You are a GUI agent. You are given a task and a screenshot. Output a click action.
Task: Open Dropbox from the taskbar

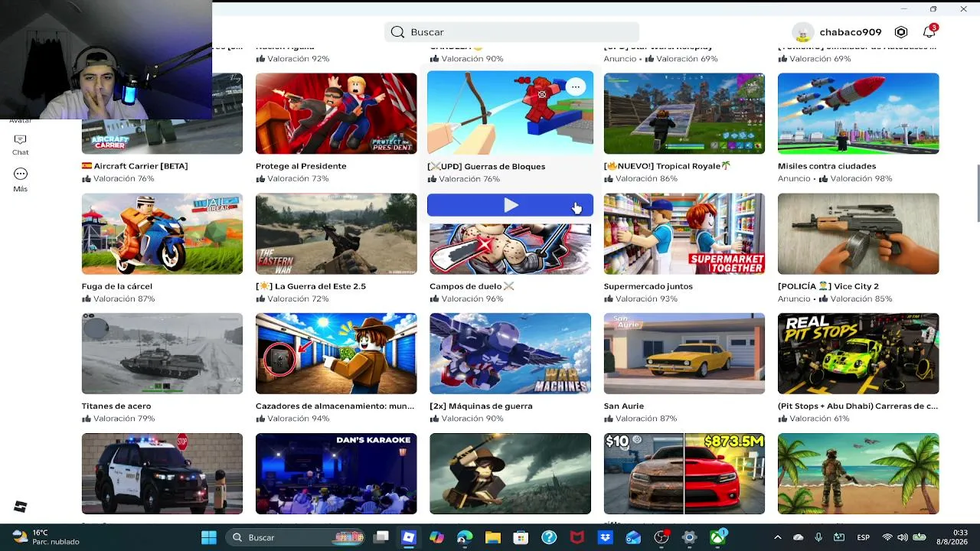605,537
